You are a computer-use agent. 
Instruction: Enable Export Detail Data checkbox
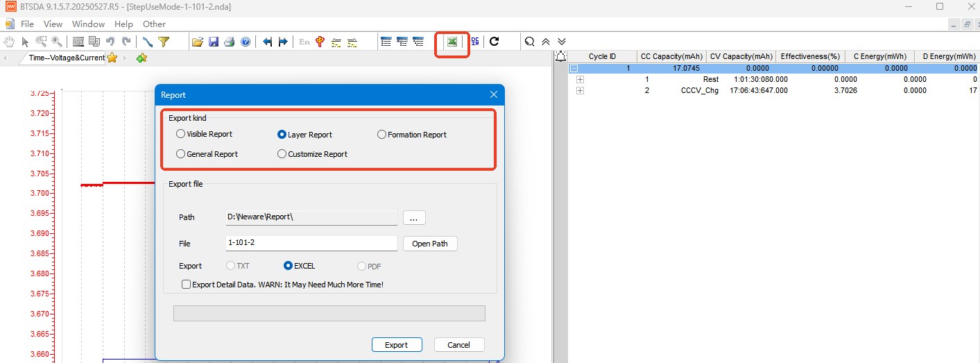(186, 285)
